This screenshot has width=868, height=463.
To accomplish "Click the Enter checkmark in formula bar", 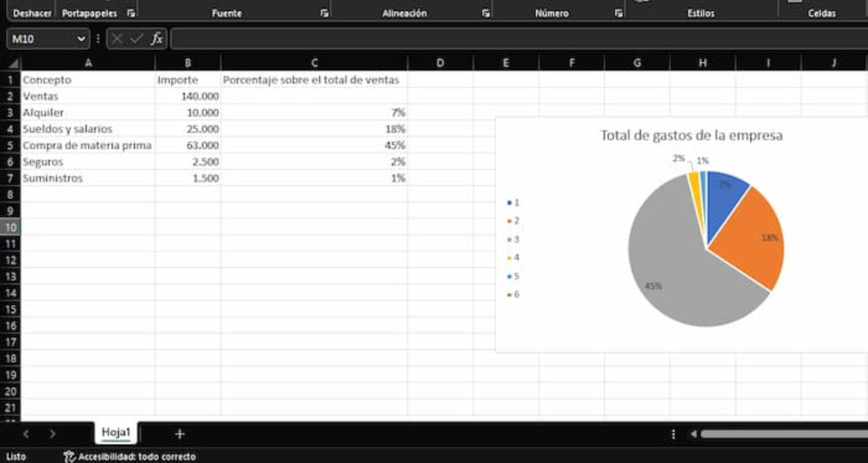I will pos(136,39).
